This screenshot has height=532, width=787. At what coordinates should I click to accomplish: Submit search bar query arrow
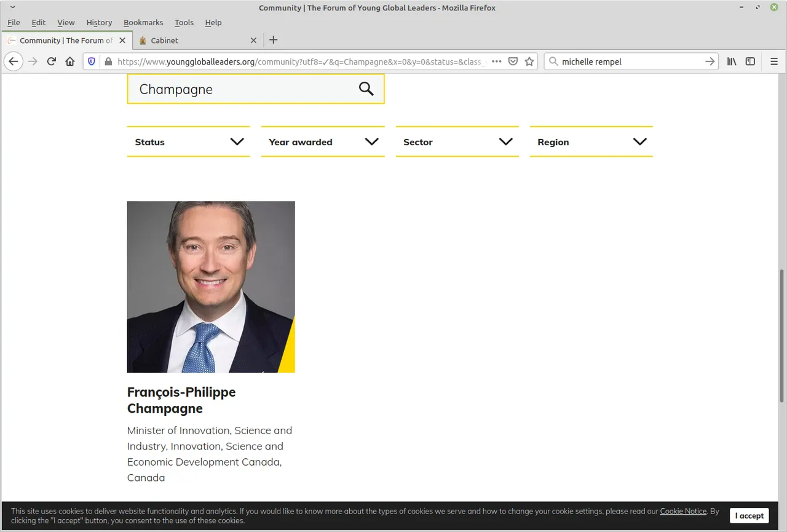[x=710, y=62]
